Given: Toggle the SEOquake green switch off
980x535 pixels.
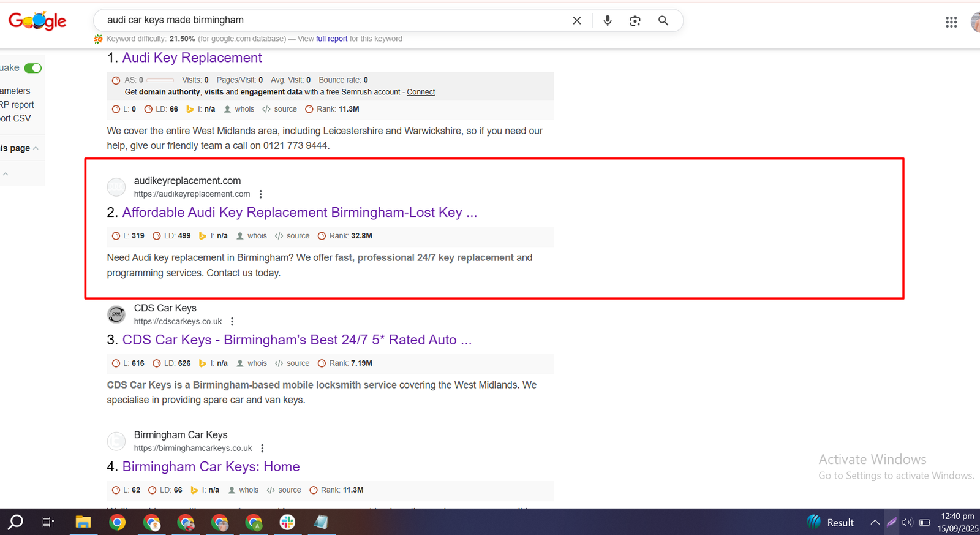Looking at the screenshot, I should tap(33, 68).
